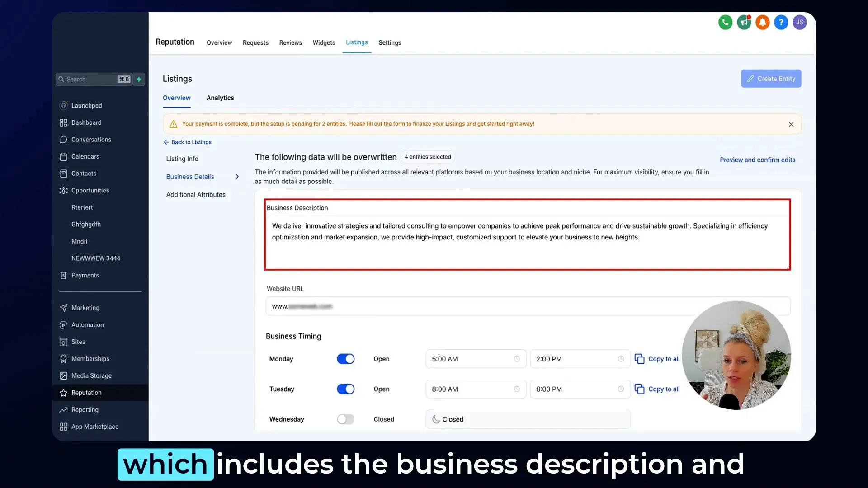Open Tuesday 8:00 PM closing time picker
Image resolution: width=868 pixels, height=488 pixels.
click(x=580, y=389)
